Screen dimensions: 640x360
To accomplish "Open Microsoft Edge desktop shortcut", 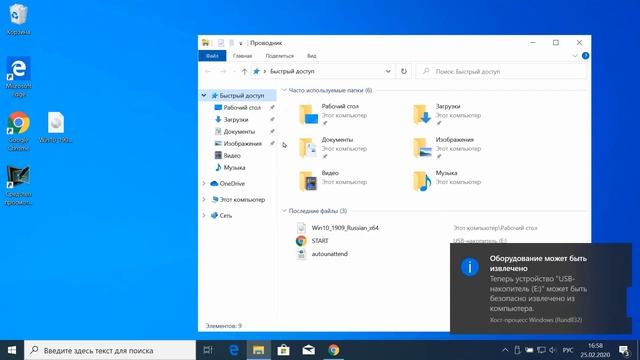I will (x=18, y=77).
